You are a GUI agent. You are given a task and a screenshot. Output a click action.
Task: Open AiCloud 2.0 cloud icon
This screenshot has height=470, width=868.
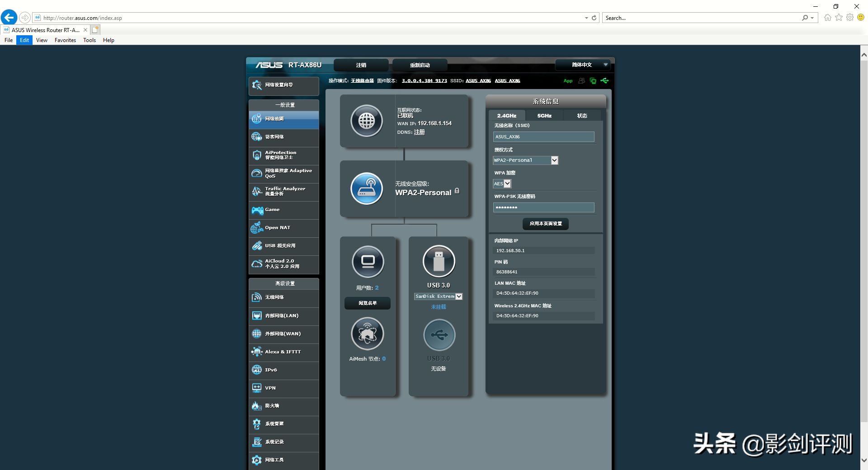pyautogui.click(x=257, y=264)
